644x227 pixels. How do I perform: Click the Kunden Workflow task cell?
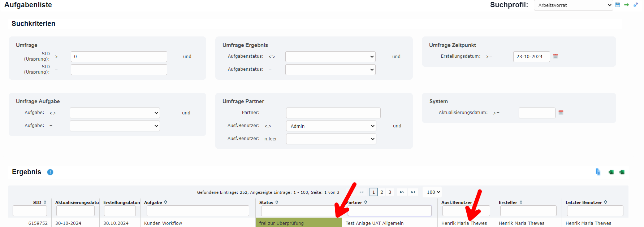[x=163, y=223]
